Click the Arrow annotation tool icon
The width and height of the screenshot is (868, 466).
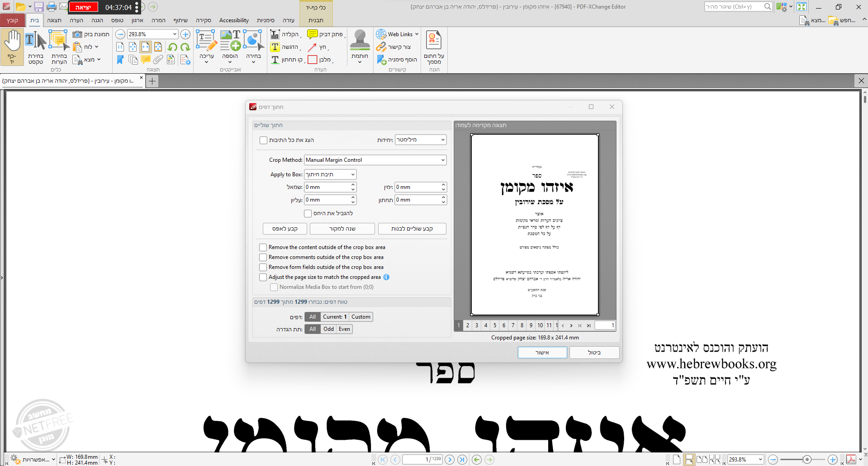click(x=312, y=47)
